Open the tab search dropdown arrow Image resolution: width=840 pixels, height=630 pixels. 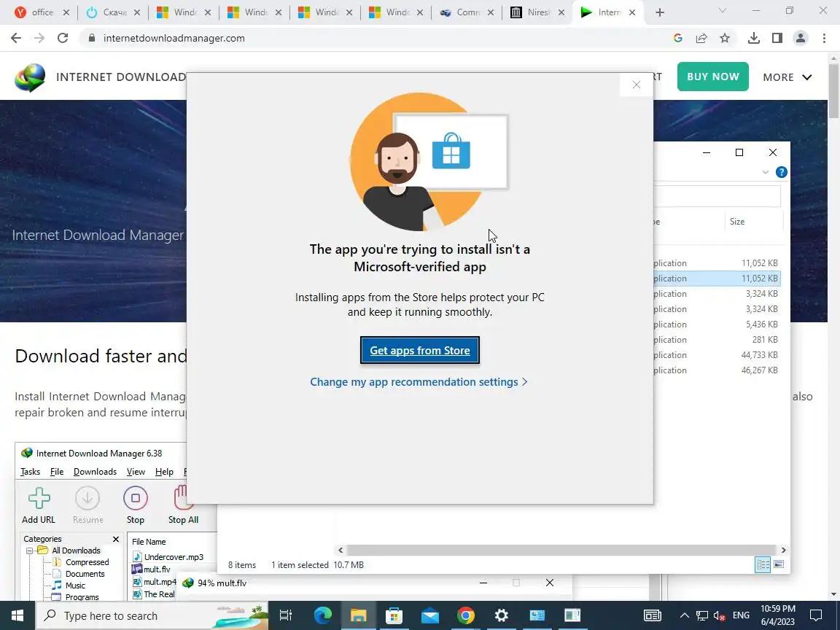722,11
